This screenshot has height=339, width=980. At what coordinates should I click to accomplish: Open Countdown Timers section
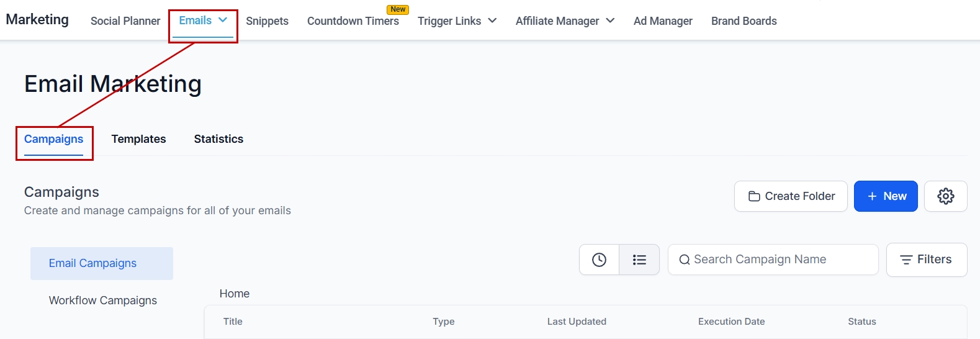353,21
